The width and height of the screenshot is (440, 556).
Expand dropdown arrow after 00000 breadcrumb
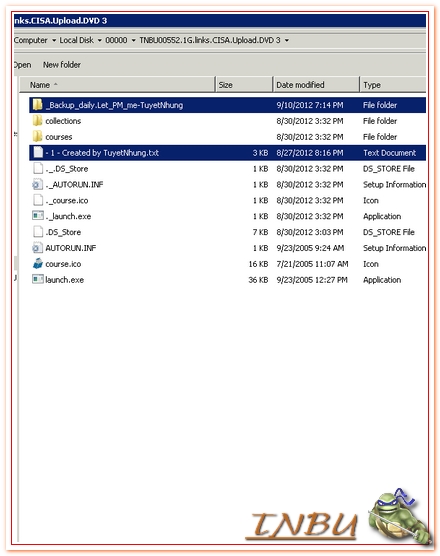tap(133, 40)
